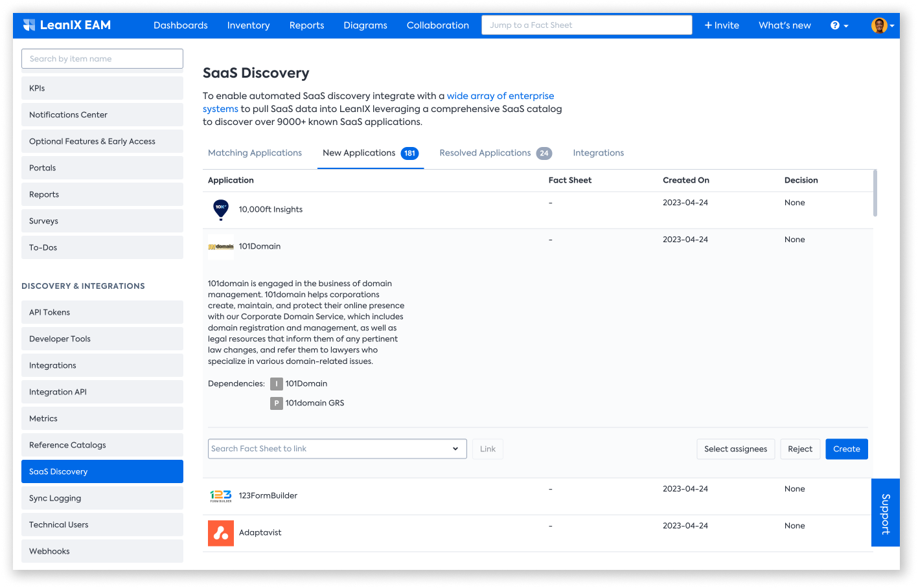
Task: Click the 10,000ft Insights application name
Action: pos(271,209)
